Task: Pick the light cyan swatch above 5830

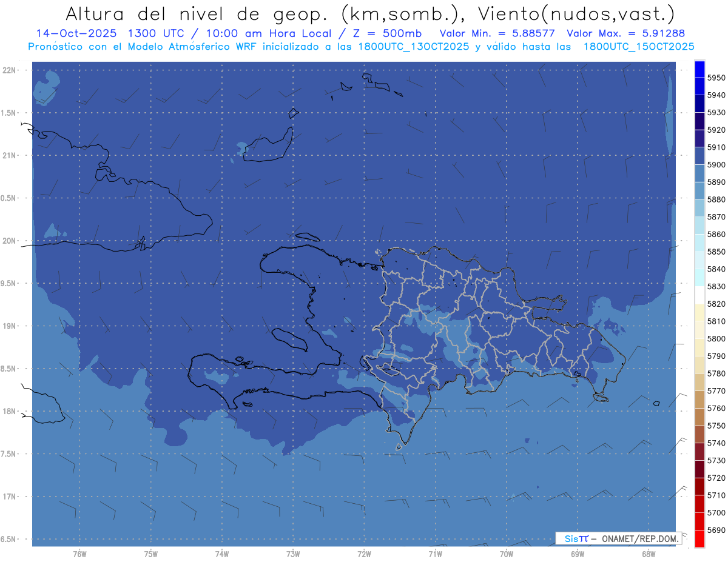Action: click(x=699, y=278)
